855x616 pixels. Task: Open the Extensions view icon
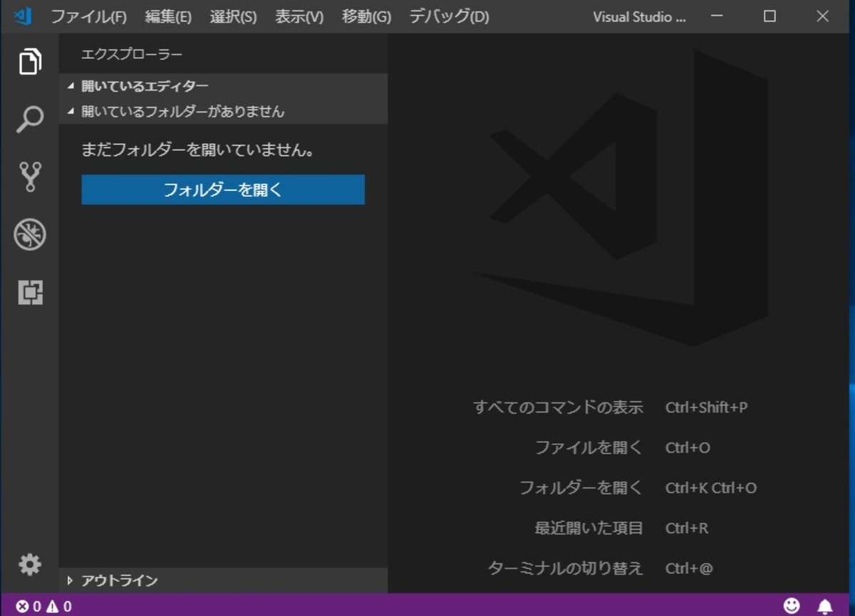click(31, 292)
